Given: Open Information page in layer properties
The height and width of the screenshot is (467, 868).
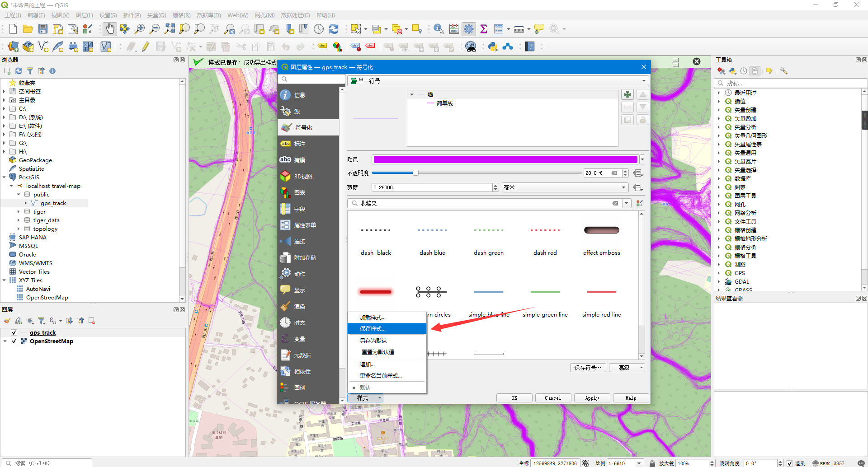Looking at the screenshot, I should coord(308,95).
